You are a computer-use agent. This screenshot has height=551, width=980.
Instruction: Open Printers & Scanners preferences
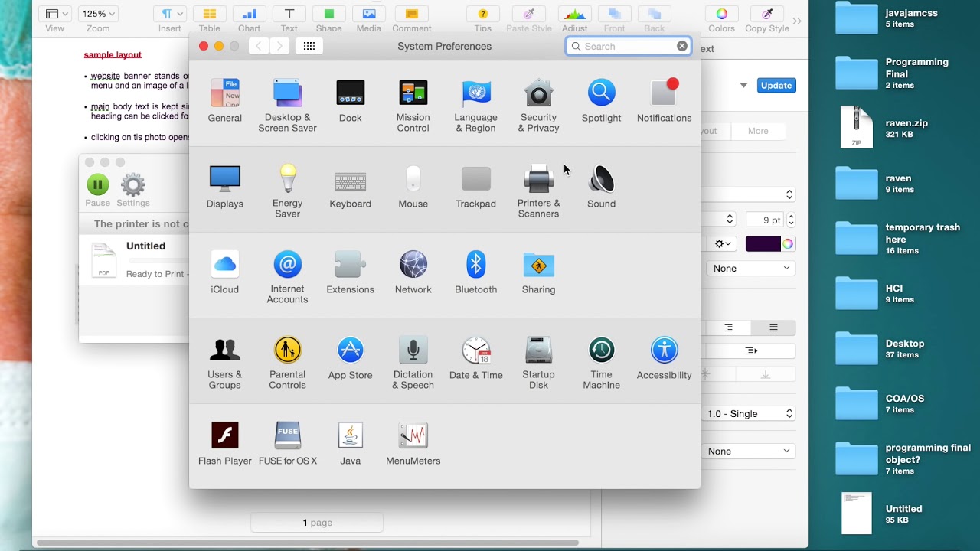539,191
